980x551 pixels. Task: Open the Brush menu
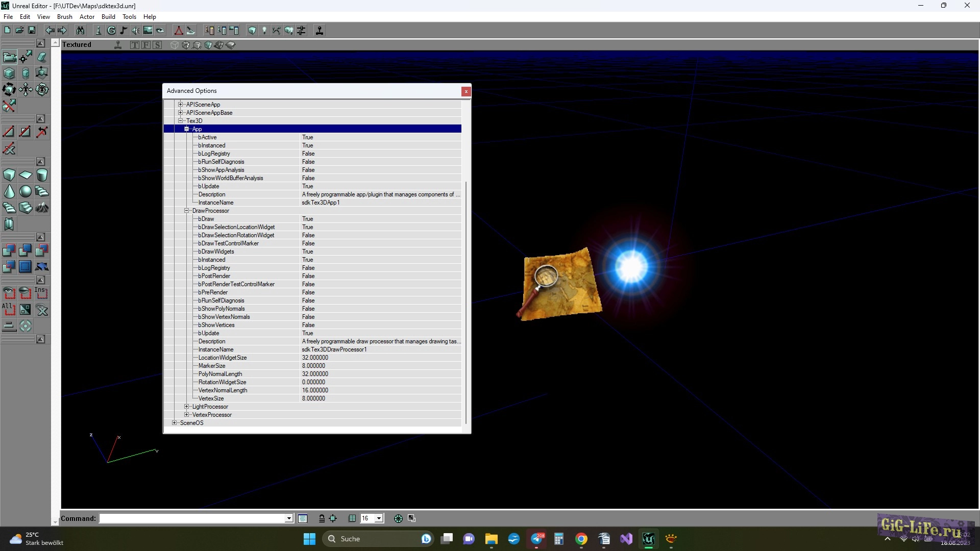pyautogui.click(x=64, y=17)
